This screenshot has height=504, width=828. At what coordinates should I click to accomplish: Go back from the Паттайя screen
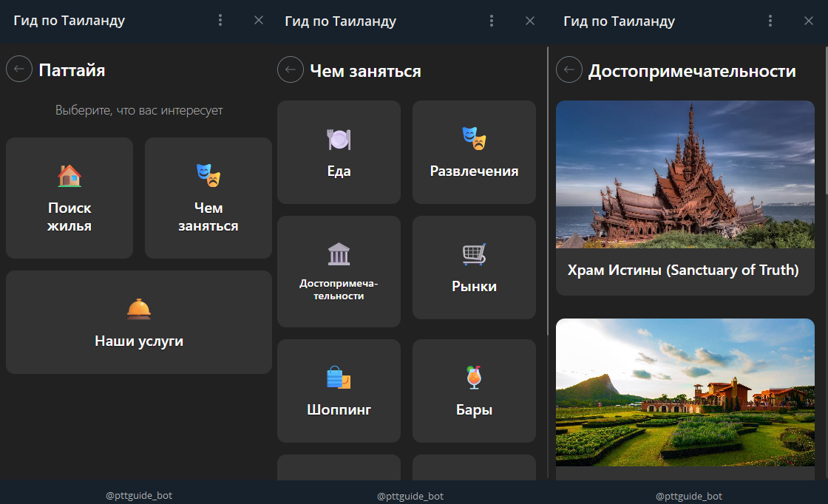click(x=19, y=69)
